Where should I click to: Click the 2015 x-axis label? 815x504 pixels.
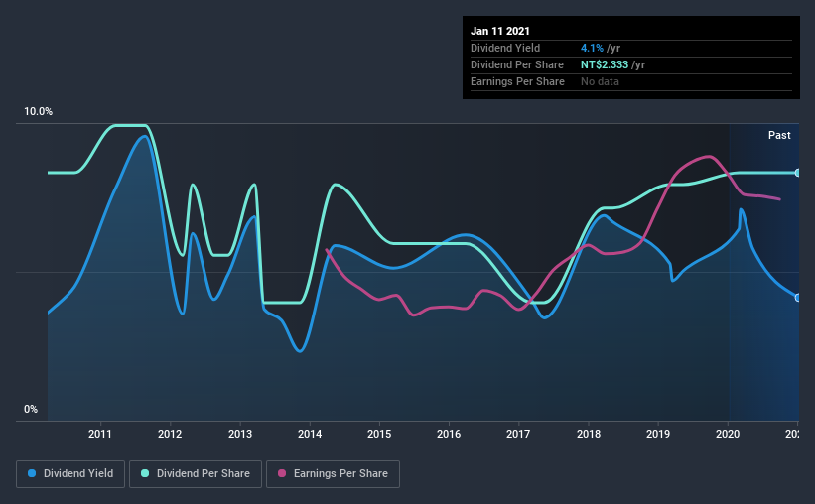[x=379, y=434]
